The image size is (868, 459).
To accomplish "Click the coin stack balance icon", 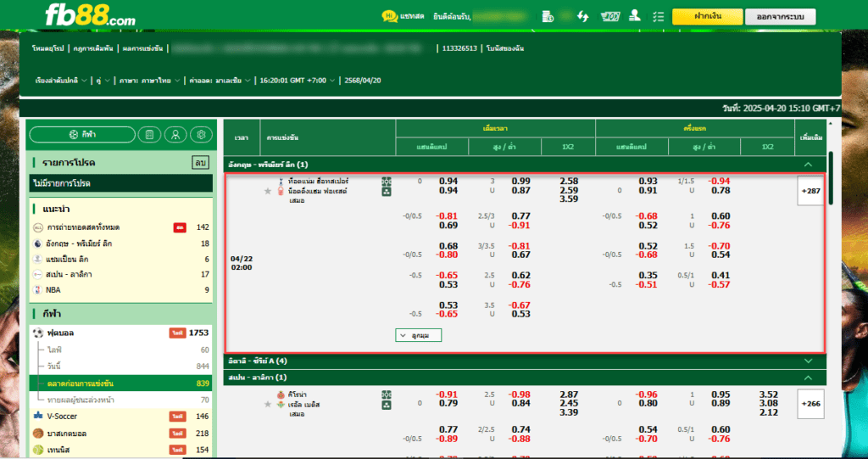I will tap(548, 17).
